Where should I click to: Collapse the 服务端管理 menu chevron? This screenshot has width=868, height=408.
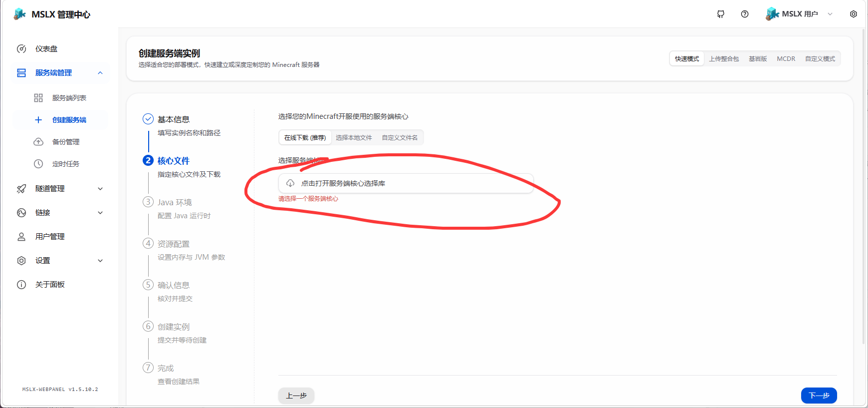(x=100, y=73)
